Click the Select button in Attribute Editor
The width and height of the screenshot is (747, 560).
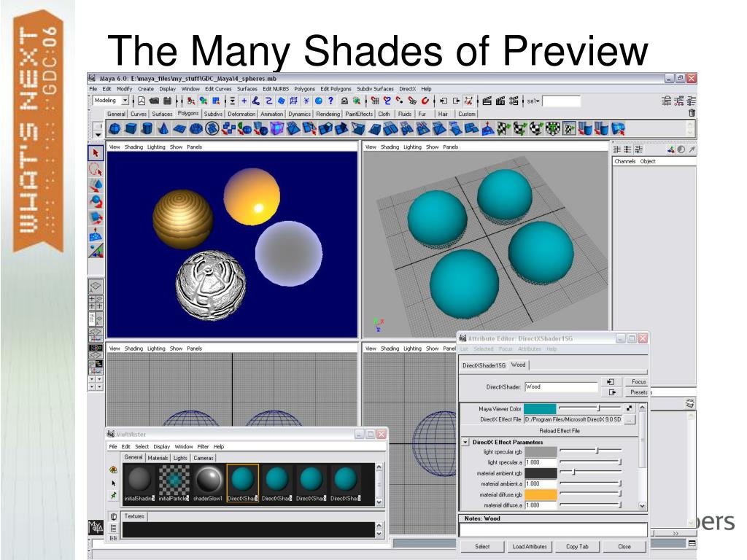[482, 547]
